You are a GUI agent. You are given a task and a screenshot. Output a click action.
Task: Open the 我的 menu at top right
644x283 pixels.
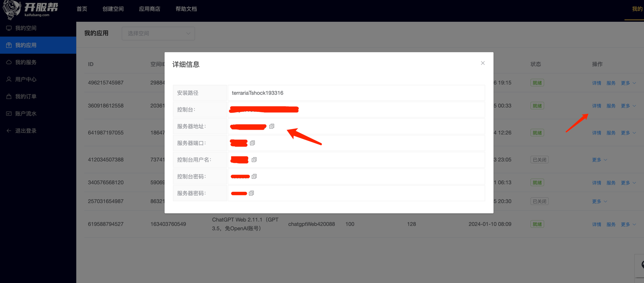coord(637,9)
